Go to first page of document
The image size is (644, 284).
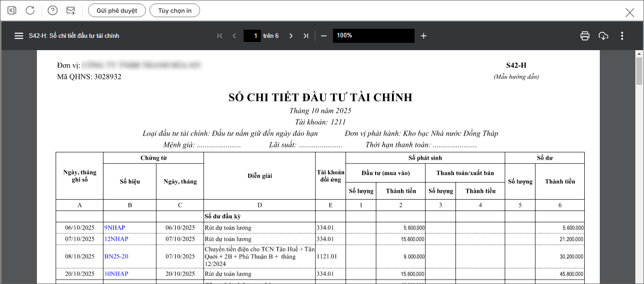tap(220, 36)
